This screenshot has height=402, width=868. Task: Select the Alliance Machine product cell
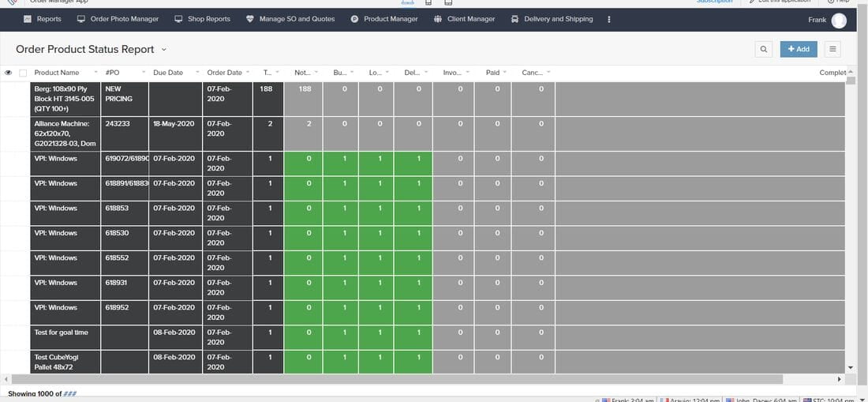point(65,133)
